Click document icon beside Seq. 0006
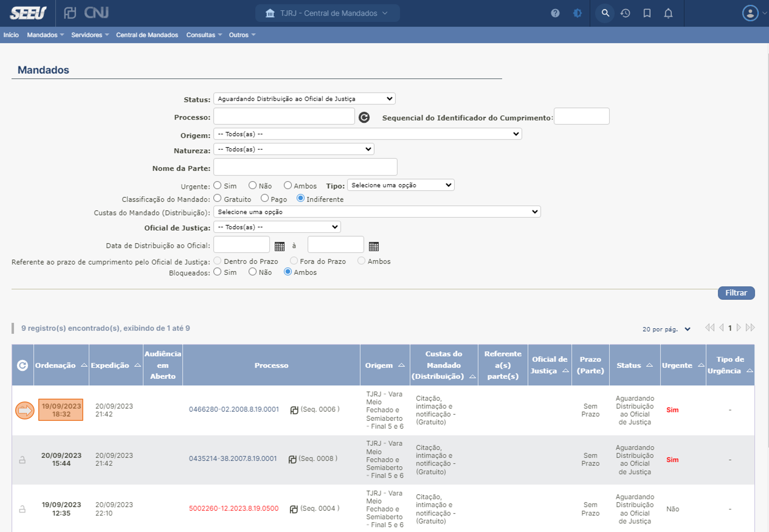Image resolution: width=769 pixels, height=532 pixels. pos(294,410)
